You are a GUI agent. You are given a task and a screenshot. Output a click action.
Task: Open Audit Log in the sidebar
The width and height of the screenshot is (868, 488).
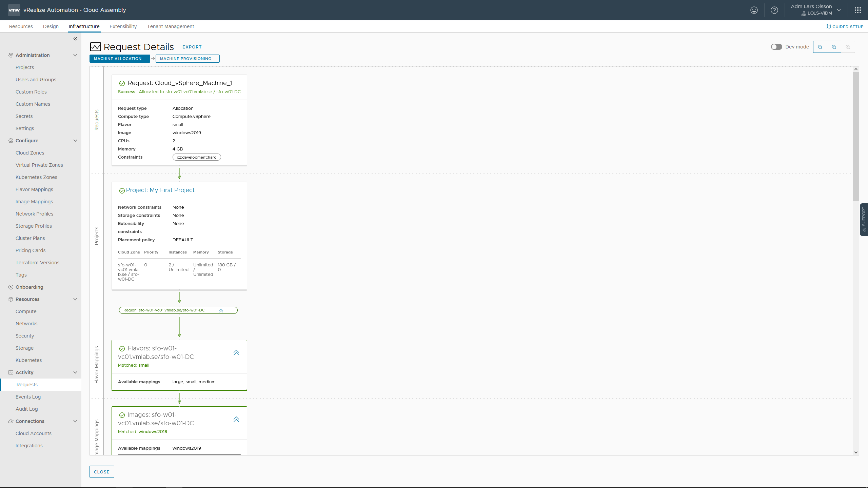click(x=27, y=409)
